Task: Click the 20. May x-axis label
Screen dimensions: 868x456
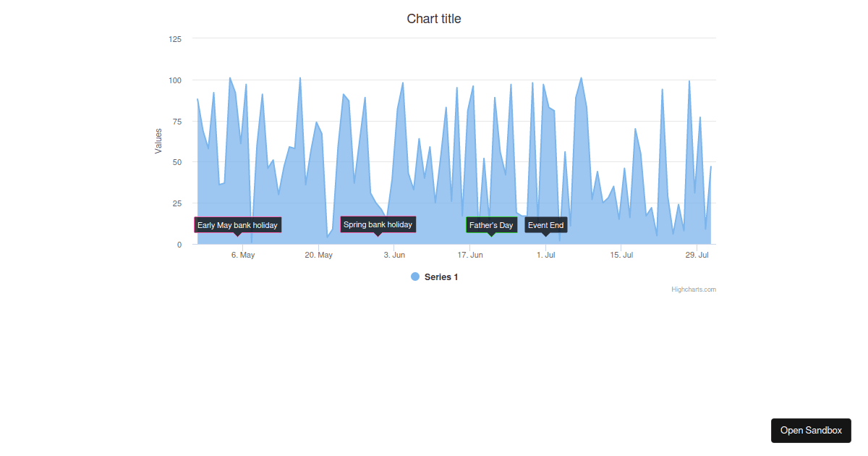Action: [319, 255]
